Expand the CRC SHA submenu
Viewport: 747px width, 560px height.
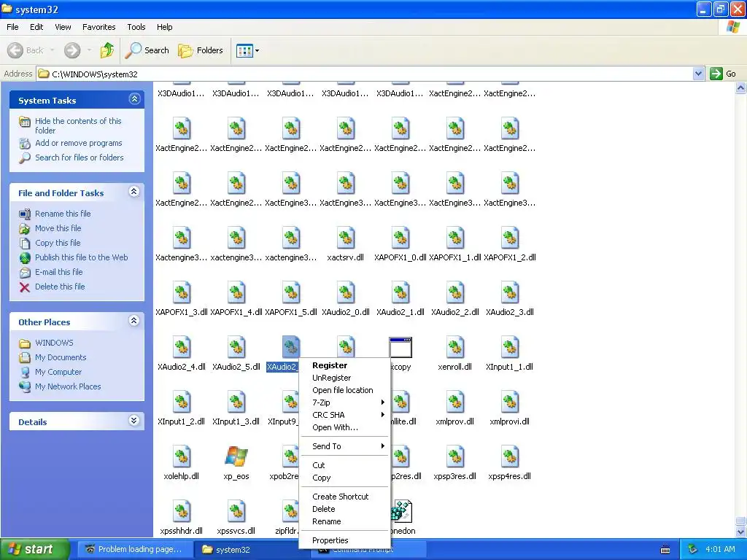tap(344, 415)
